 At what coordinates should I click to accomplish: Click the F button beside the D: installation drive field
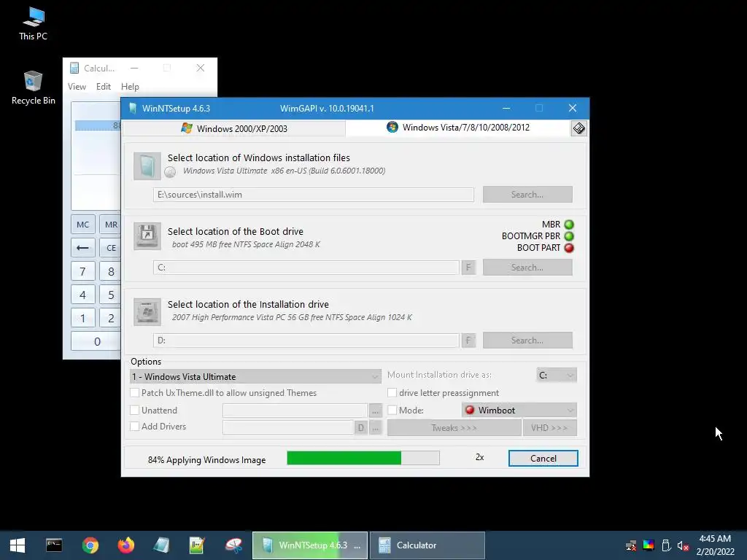[468, 340]
